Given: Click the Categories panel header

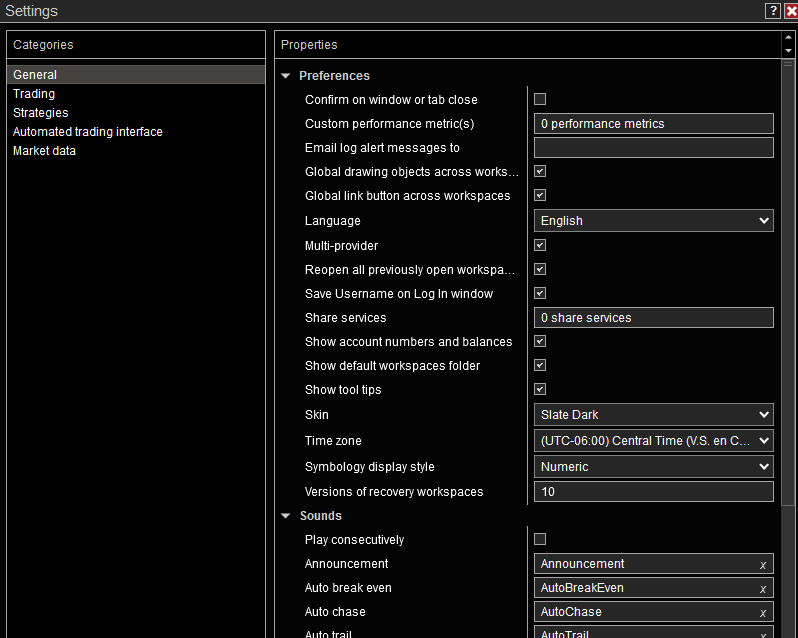Looking at the screenshot, I should click(x=136, y=45).
